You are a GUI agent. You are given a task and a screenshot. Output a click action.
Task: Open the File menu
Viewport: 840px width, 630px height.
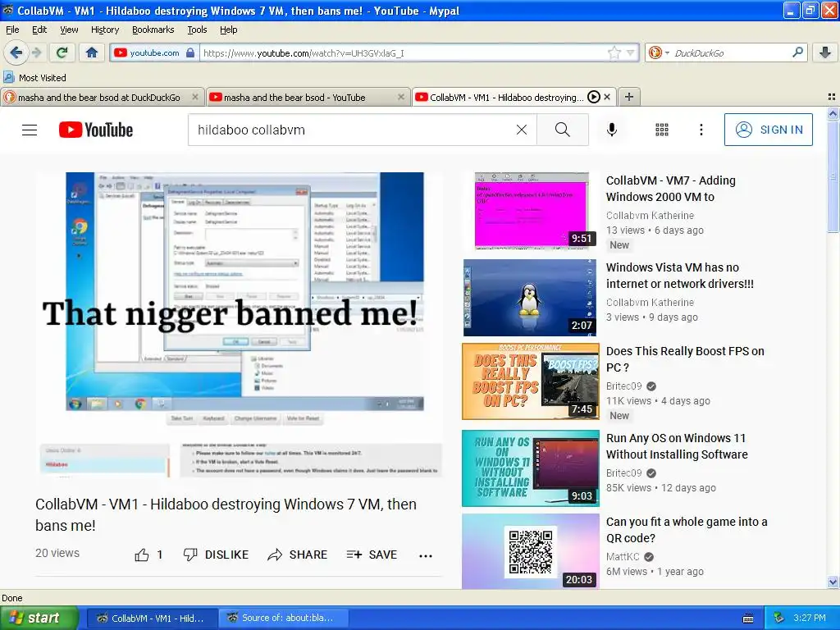[12, 30]
